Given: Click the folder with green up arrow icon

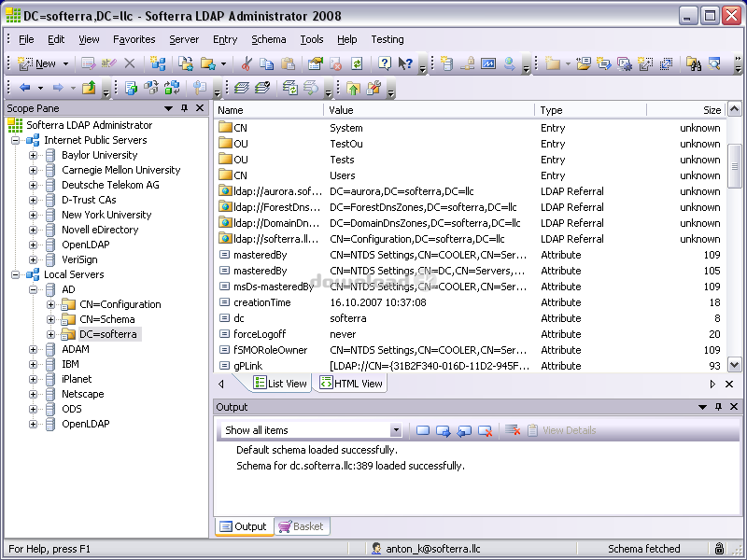Looking at the screenshot, I should (353, 88).
